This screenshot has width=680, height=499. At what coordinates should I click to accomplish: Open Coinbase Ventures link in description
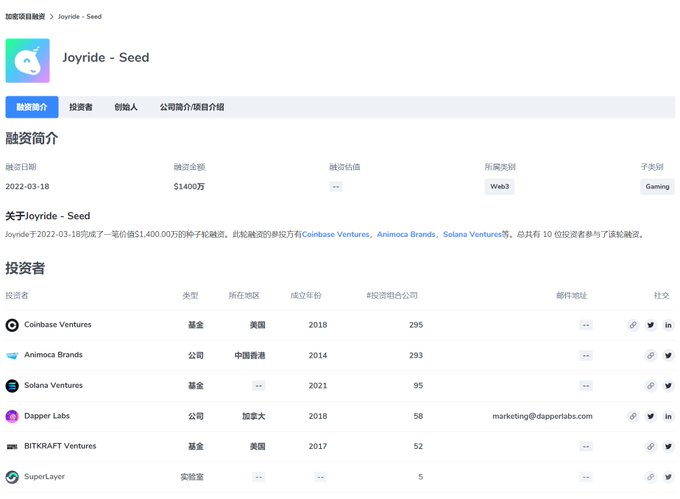(x=336, y=234)
